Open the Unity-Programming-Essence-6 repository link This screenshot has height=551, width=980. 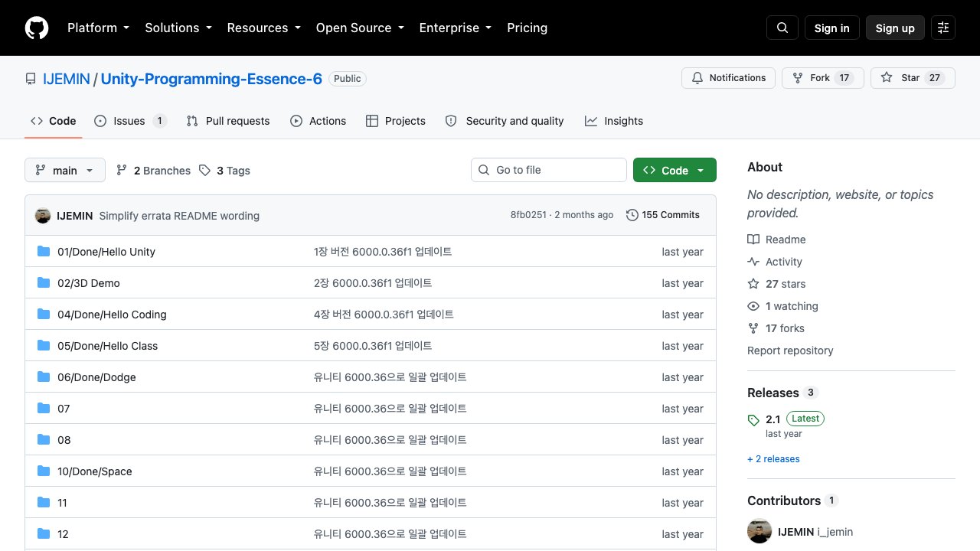[211, 79]
